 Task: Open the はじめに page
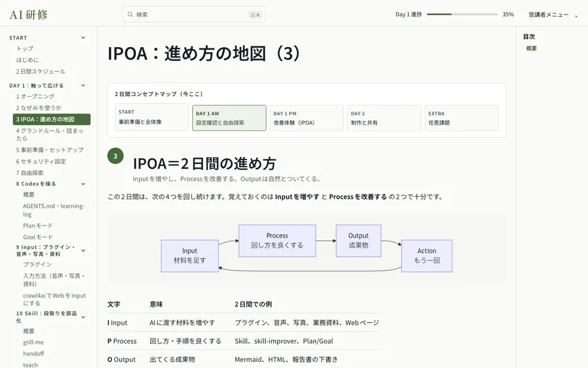[27, 59]
